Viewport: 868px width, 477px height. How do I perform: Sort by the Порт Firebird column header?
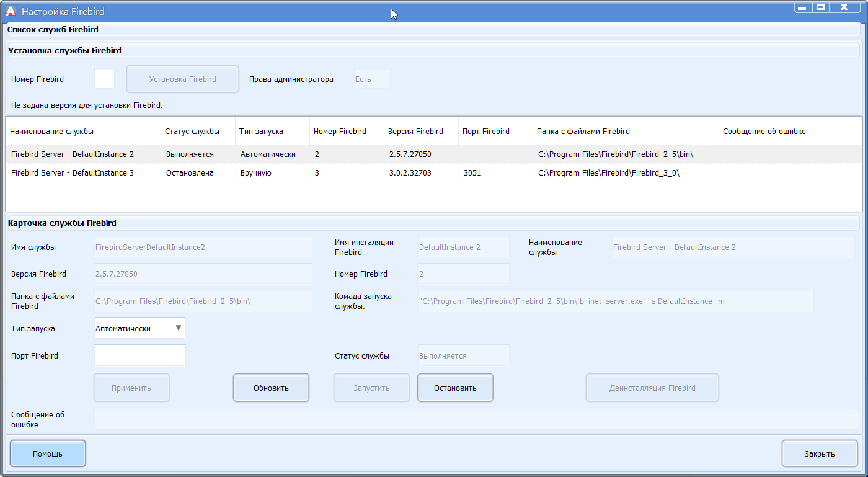495,131
